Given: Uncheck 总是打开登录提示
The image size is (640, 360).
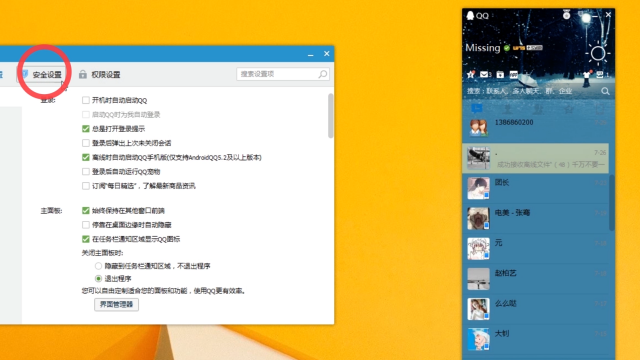Looking at the screenshot, I should (86, 129).
